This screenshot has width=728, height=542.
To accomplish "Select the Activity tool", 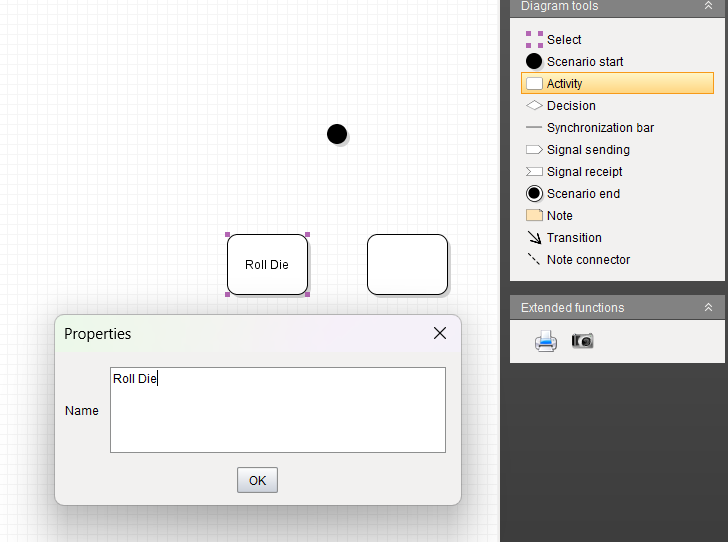I will click(617, 83).
